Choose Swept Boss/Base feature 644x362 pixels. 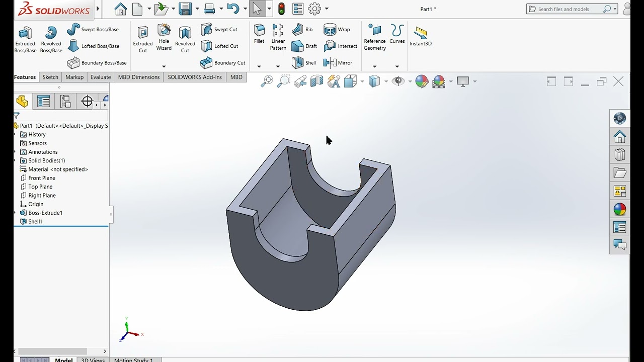93,30
